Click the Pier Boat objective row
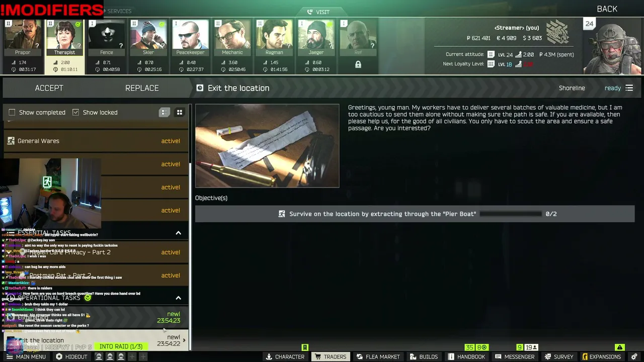 point(415,214)
